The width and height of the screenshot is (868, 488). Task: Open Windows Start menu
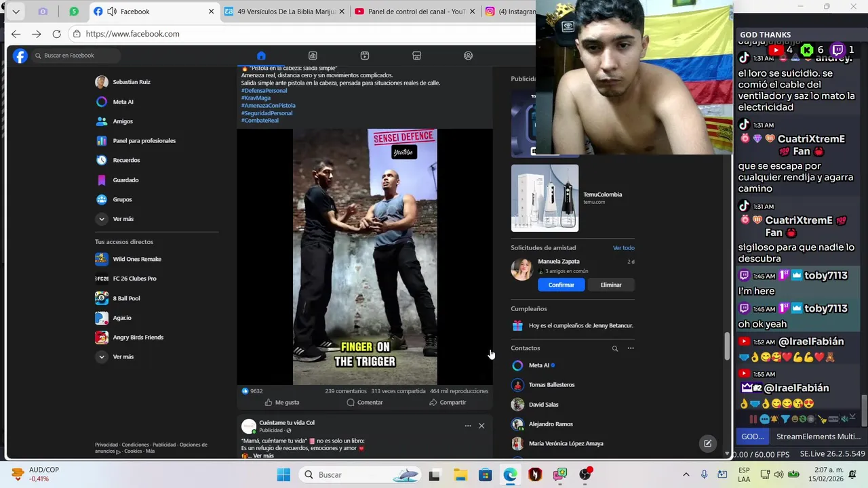click(x=283, y=474)
